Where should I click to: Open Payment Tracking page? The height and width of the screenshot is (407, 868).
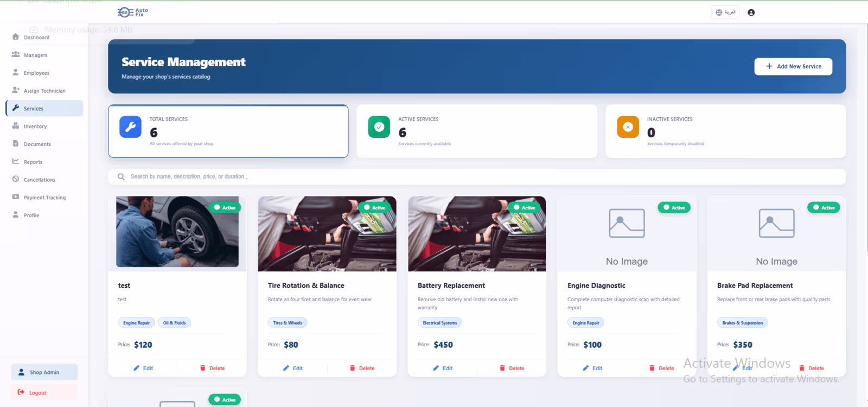[x=44, y=198]
